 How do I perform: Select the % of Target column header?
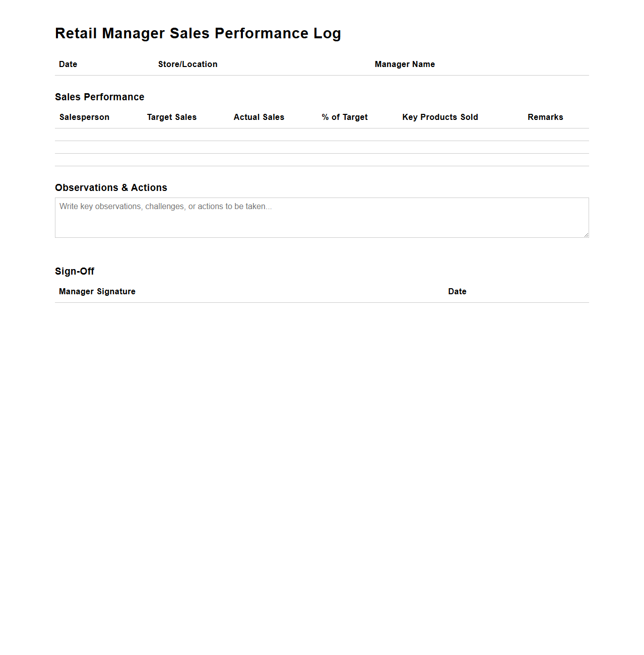pyautogui.click(x=345, y=117)
